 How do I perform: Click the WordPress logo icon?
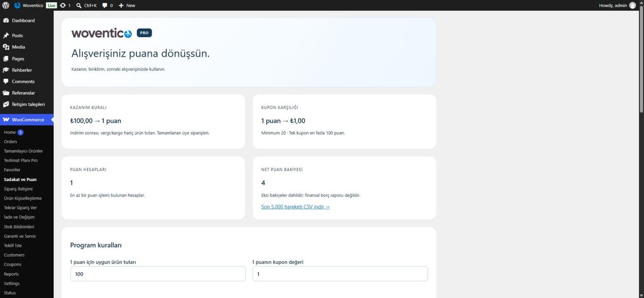point(6,6)
